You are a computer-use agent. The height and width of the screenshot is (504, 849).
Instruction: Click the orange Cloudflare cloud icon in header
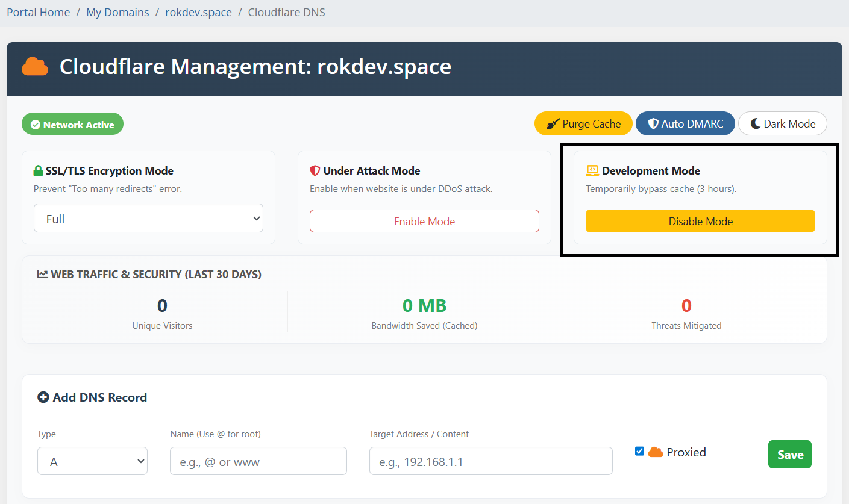click(x=34, y=66)
